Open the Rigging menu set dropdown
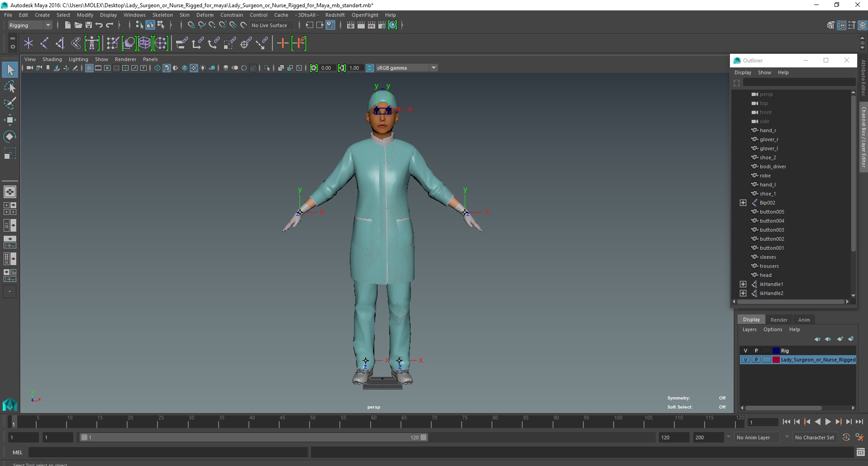This screenshot has height=466, width=868. pos(30,25)
